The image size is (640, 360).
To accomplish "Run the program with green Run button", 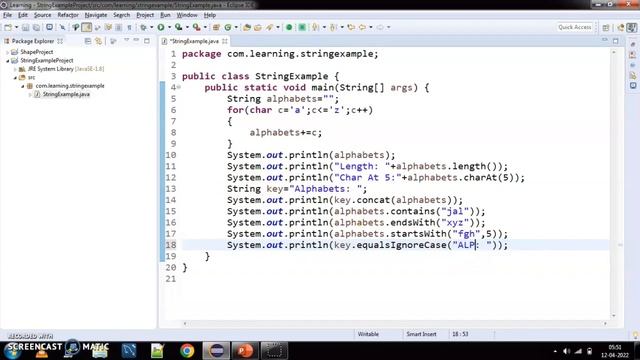I will point(161,27).
